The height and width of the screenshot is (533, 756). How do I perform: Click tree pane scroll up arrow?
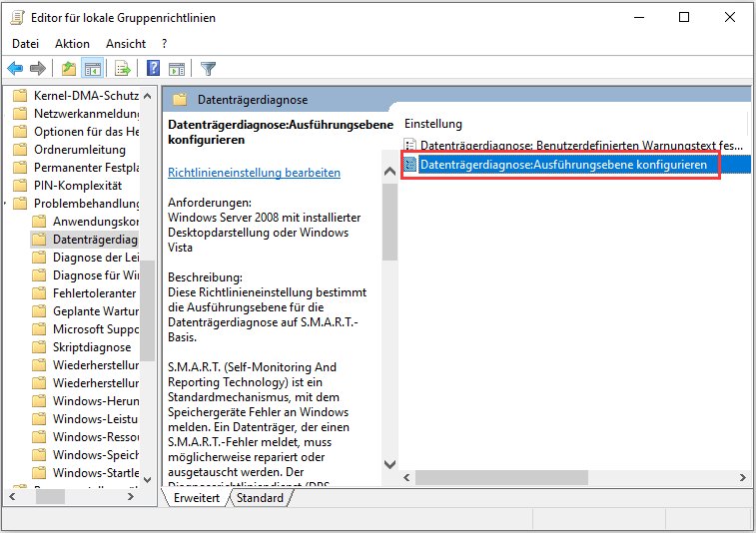[x=148, y=96]
